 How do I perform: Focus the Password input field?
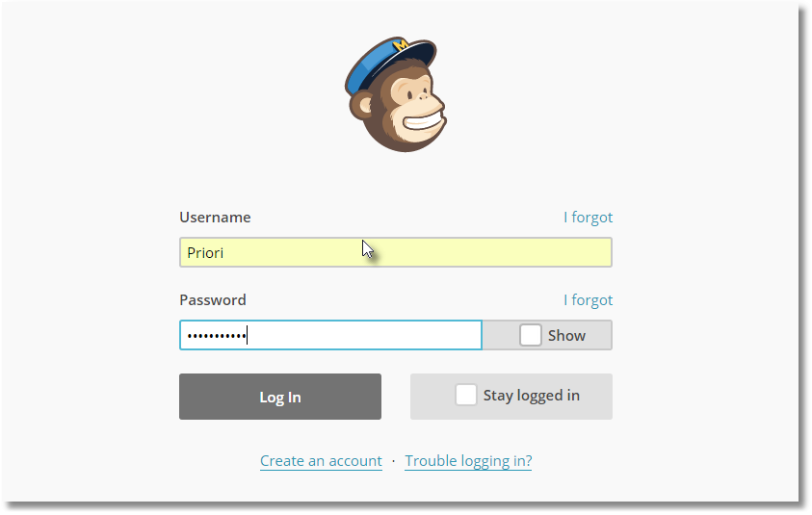[x=331, y=335]
